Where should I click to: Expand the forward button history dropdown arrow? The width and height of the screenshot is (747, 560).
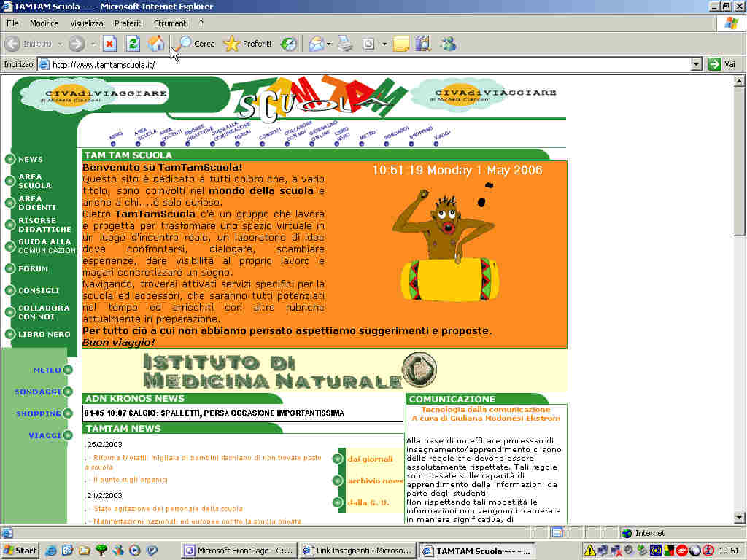pos(93,44)
